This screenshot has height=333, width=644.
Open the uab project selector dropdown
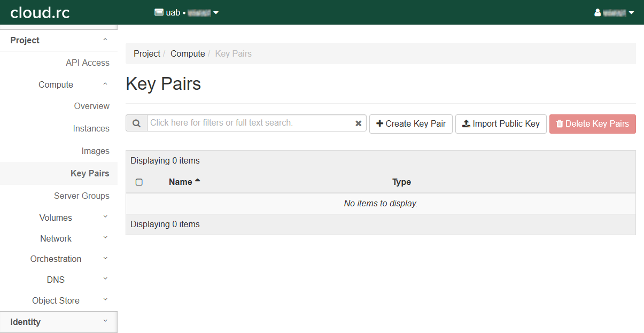[187, 12]
